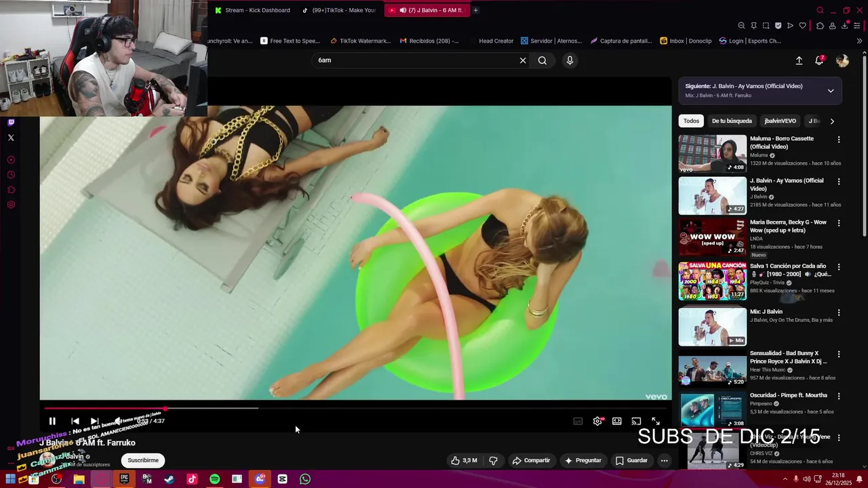Open options for 'Sensualidad - Bad Bunny'
The image size is (868, 488).
(x=839, y=354)
